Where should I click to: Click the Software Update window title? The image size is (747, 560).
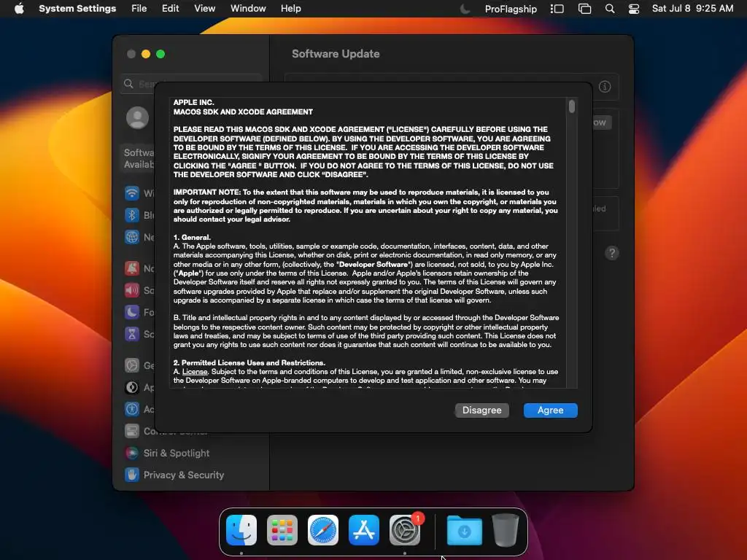(x=336, y=54)
